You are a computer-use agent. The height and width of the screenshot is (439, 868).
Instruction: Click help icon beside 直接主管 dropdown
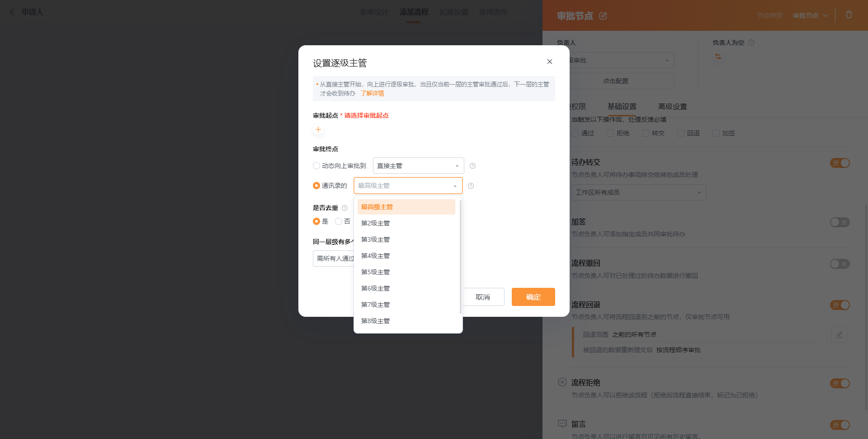473,166
